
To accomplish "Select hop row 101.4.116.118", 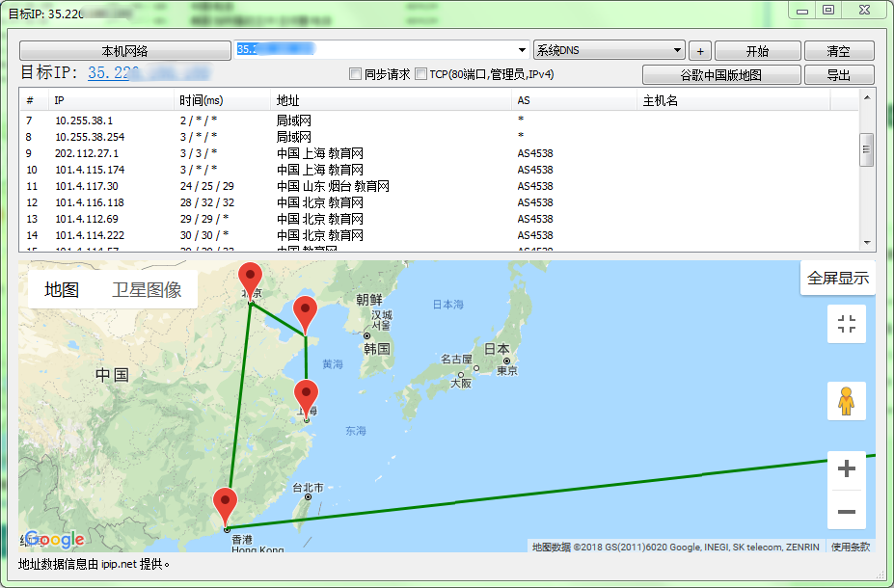I will click(439, 202).
